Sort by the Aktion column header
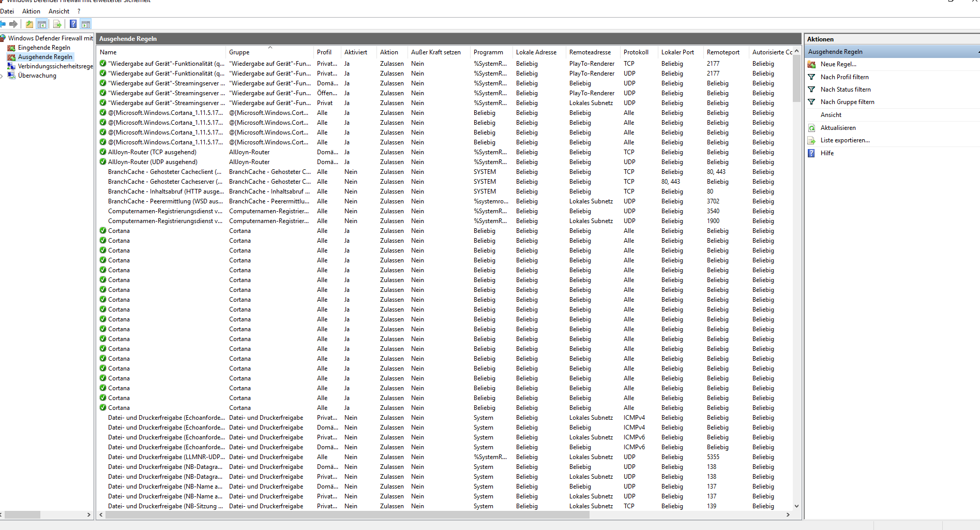 pos(392,52)
